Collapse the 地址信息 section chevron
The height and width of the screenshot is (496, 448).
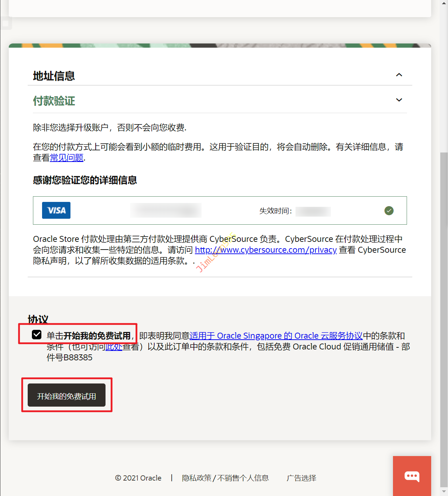click(x=399, y=75)
